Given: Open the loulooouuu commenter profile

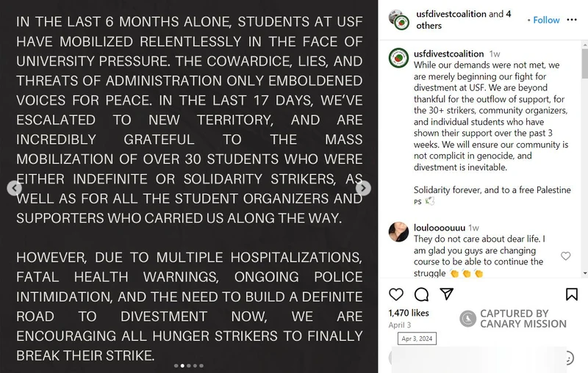Looking at the screenshot, I should (440, 228).
